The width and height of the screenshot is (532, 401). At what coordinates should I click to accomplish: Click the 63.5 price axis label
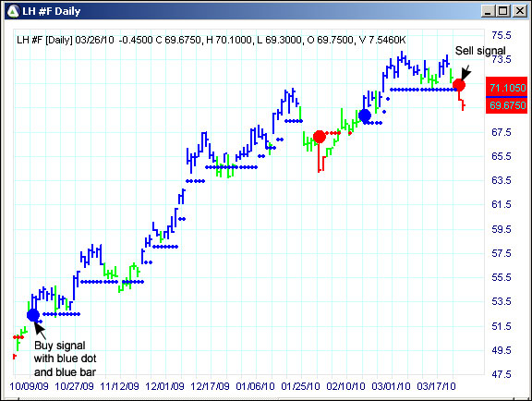pos(502,180)
